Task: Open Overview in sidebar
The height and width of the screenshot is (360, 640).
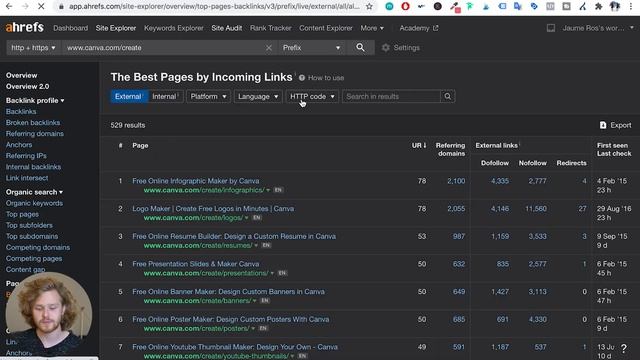Action: point(21,76)
